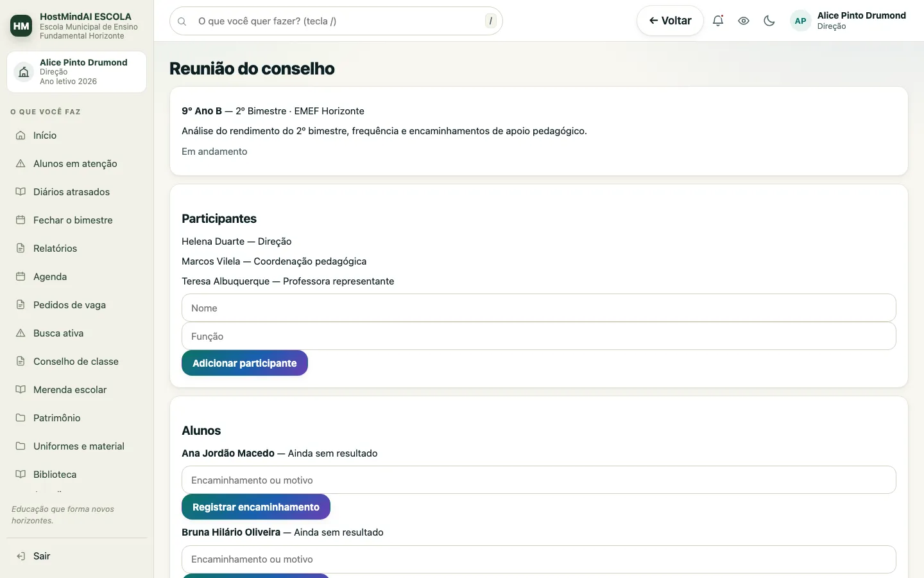Click Sair to log out

(x=77, y=556)
